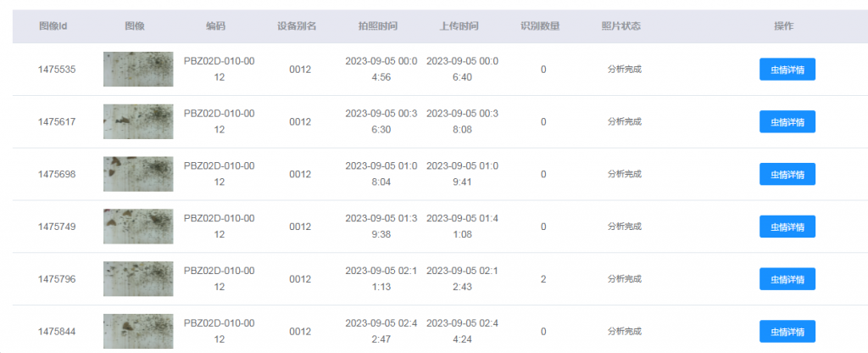The width and height of the screenshot is (868, 353).
Task: Click the 识别数量 column header
Action: (x=540, y=26)
